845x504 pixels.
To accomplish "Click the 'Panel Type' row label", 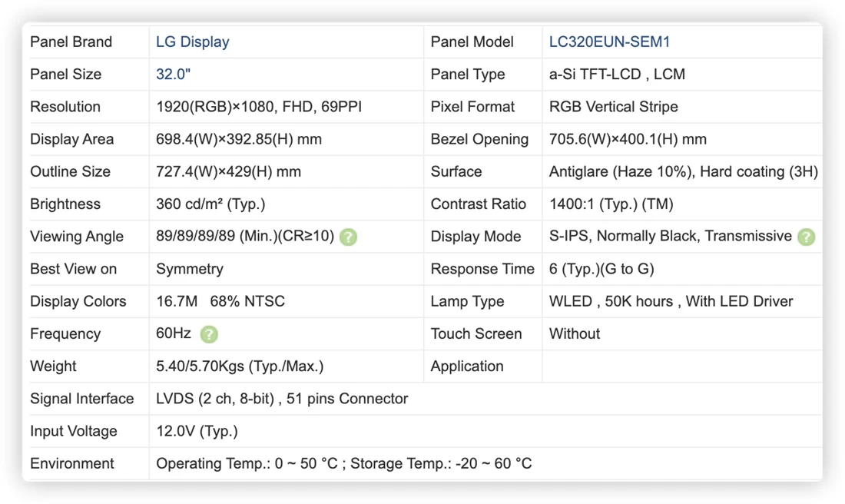I will pos(468,75).
